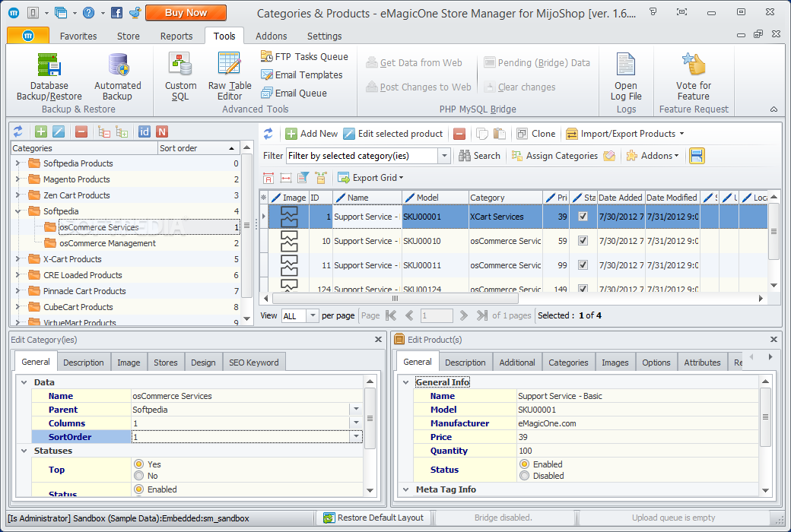Click the Search button
791x532 pixels.
coord(479,156)
